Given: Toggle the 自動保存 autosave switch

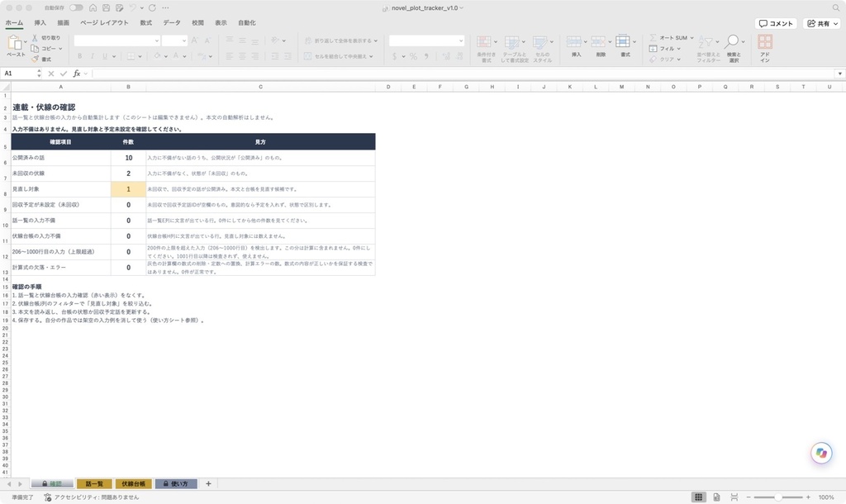Looking at the screenshot, I should 76,7.
